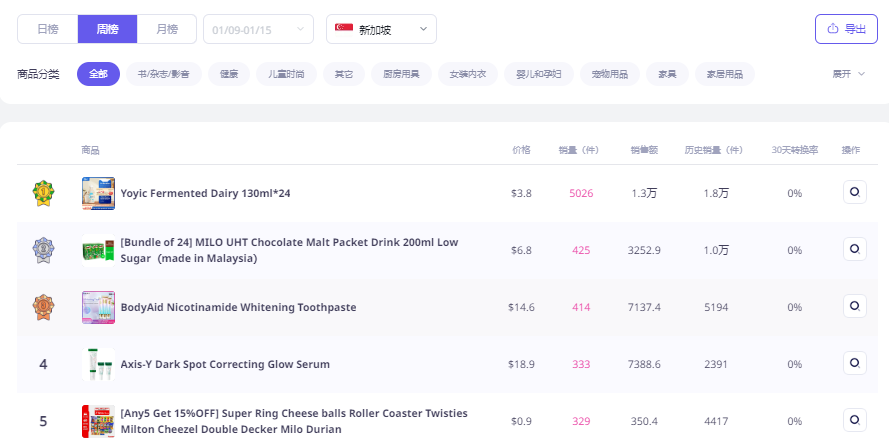
Task: Filter by 其它 category
Action: 344,74
